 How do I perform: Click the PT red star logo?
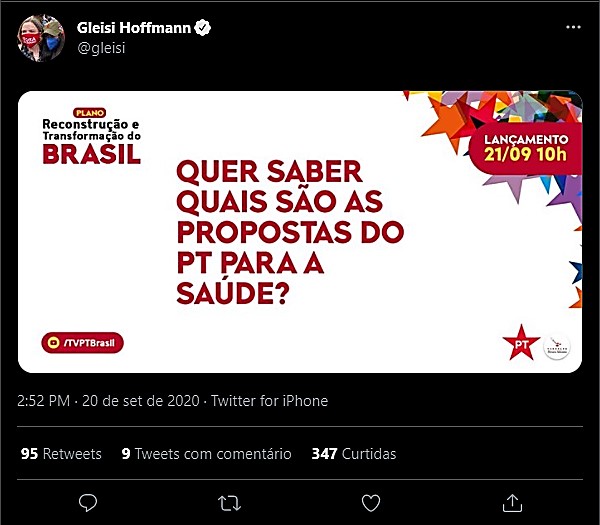[521, 343]
